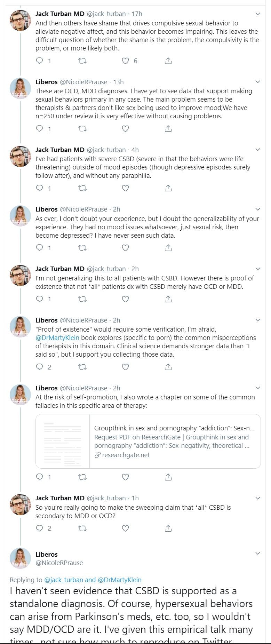271x644 pixels.
Task: Open chevron menu on the final Liberos reply
Action: click(258, 554)
